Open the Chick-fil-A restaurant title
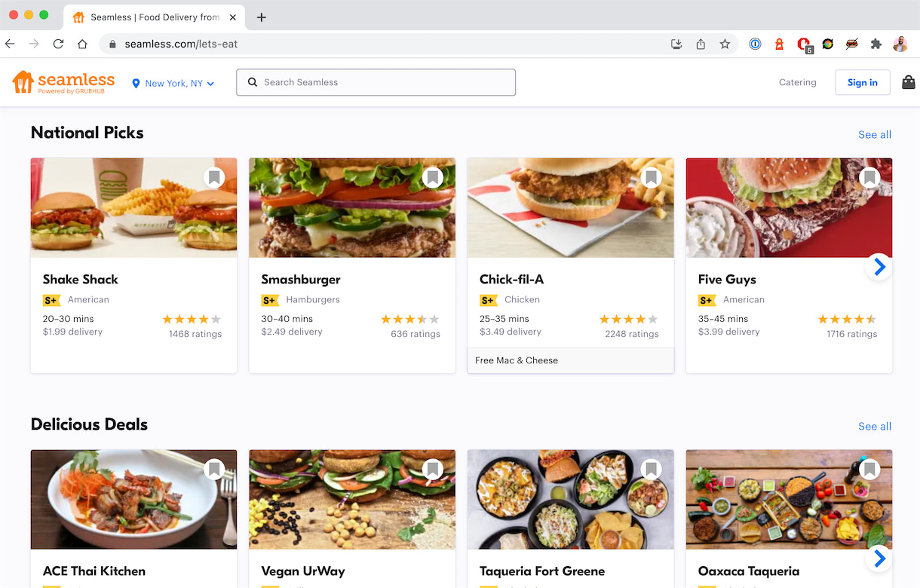This screenshot has height=588, width=920. [512, 279]
